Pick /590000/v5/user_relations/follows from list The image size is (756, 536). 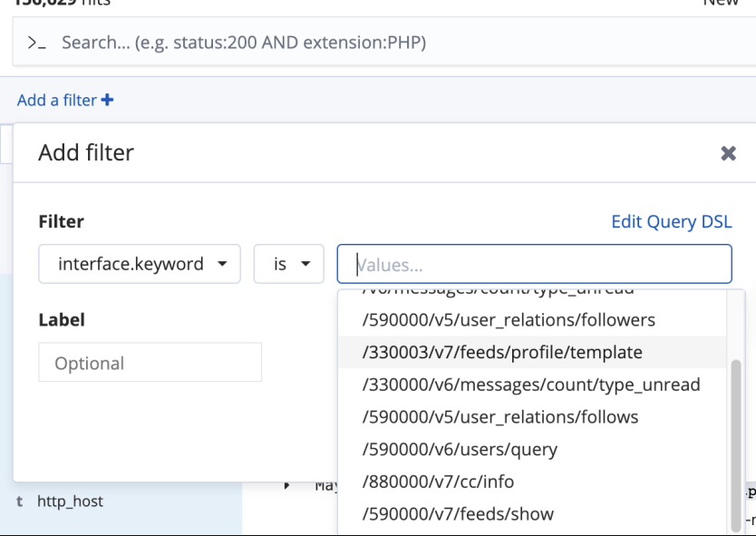(500, 417)
